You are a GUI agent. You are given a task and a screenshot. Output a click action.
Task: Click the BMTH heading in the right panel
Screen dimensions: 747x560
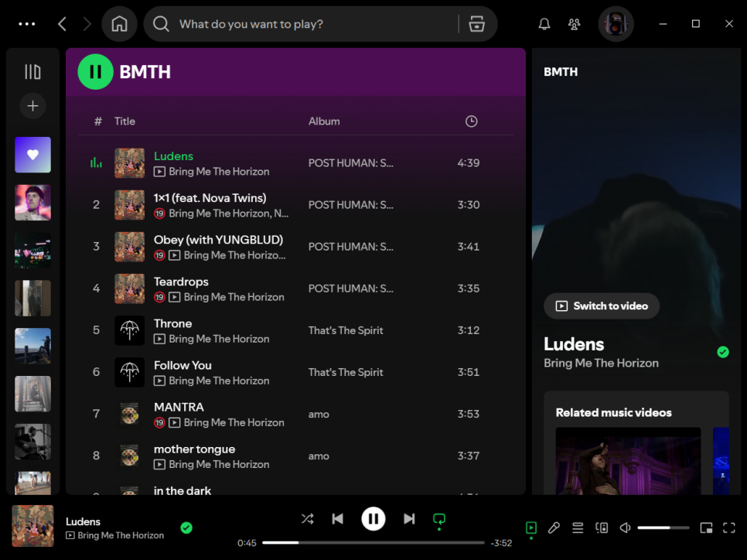[561, 72]
